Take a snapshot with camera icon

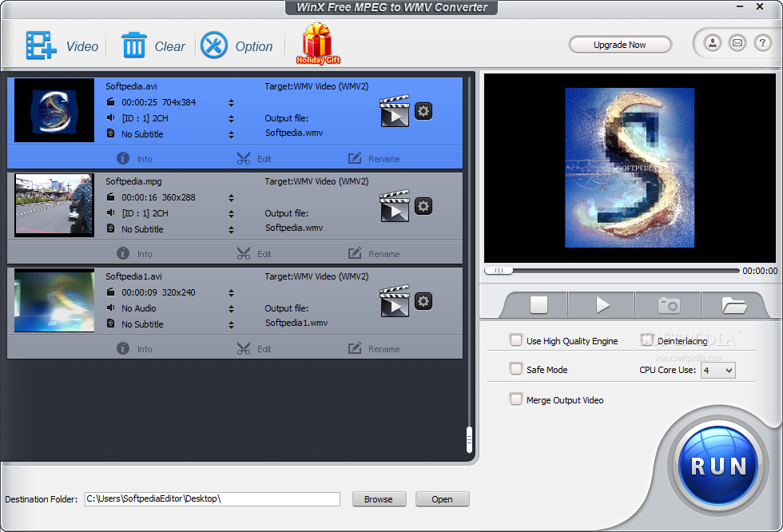(x=669, y=304)
